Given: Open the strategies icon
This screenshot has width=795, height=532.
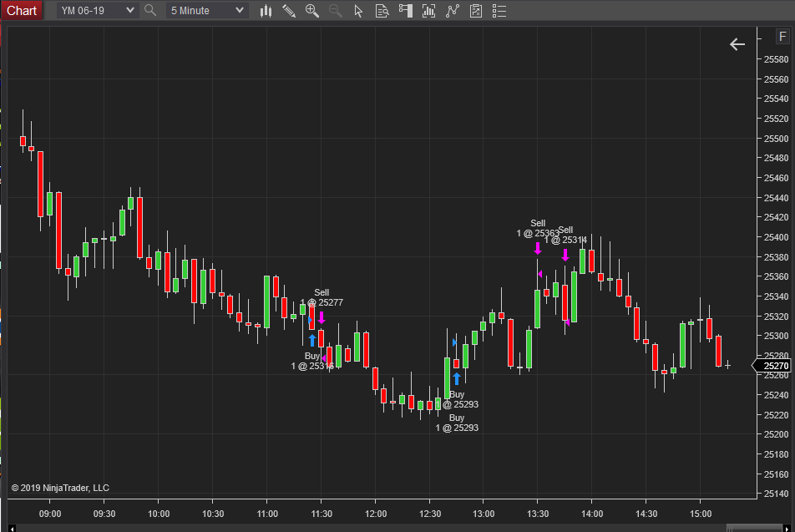Looking at the screenshot, I should (476, 11).
